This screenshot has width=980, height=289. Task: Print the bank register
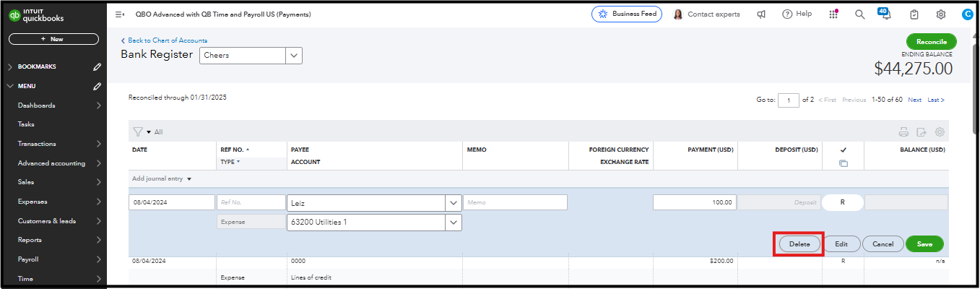coord(903,132)
